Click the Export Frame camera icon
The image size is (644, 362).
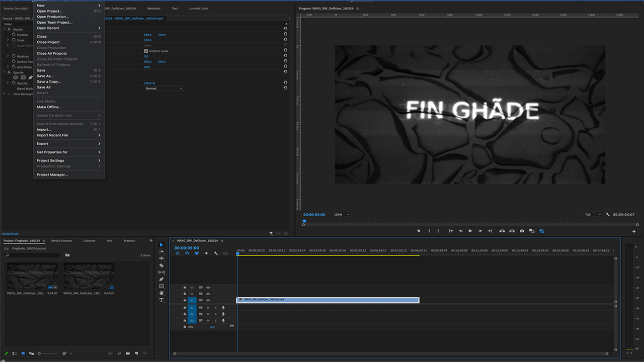522,231
